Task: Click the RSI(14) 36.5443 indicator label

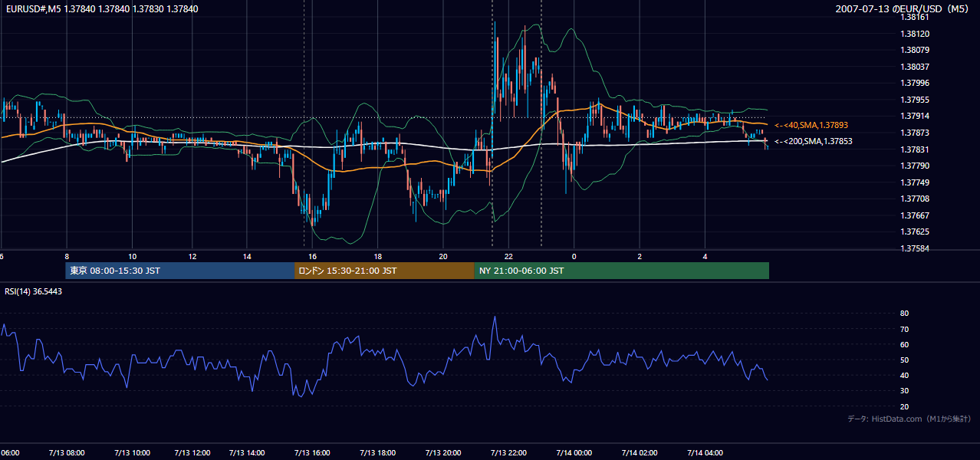Action: click(x=34, y=291)
